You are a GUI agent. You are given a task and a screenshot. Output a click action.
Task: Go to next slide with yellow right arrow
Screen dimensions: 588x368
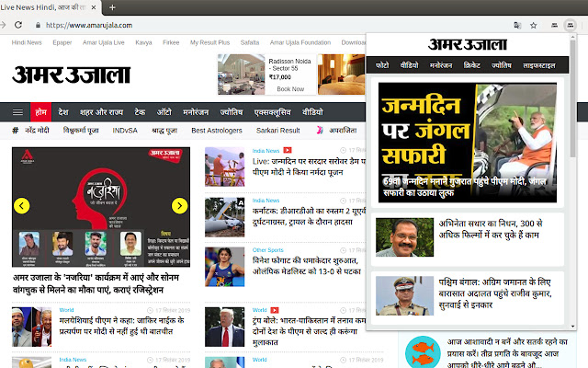[x=180, y=206]
